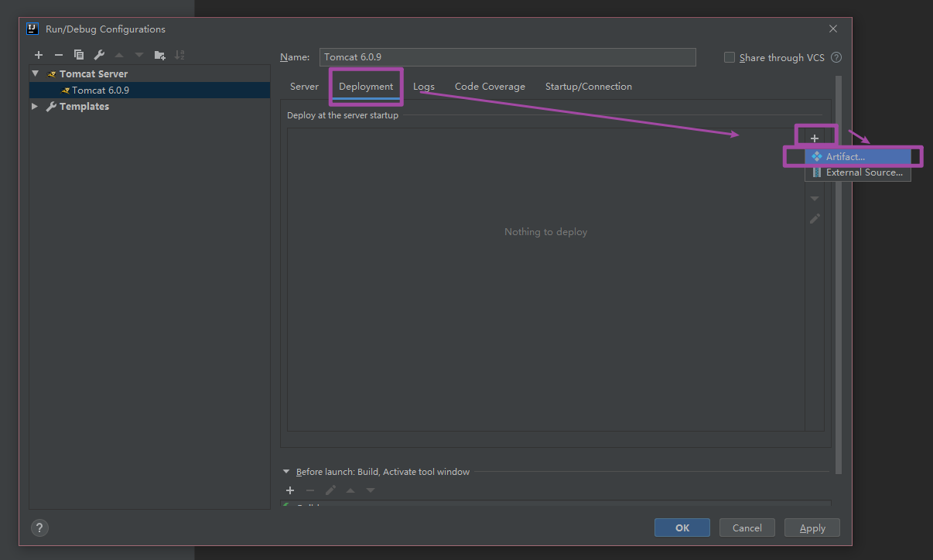The height and width of the screenshot is (560, 933).
Task: Move Before launch task up
Action: coord(350,490)
